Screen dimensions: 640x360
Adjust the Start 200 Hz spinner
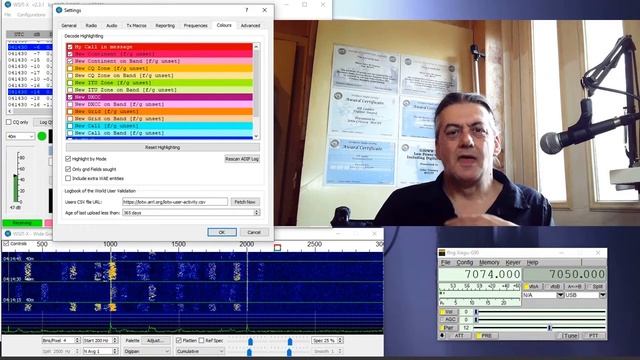point(115,340)
